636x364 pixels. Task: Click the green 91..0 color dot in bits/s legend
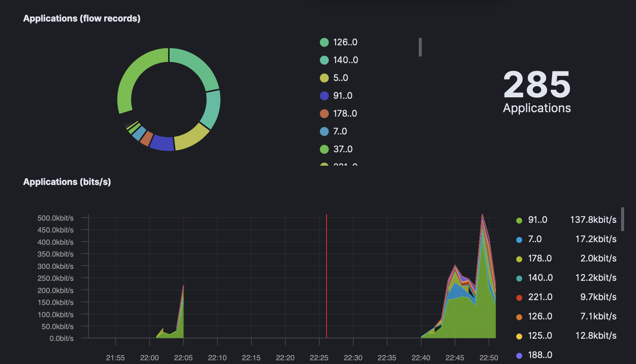(519, 220)
